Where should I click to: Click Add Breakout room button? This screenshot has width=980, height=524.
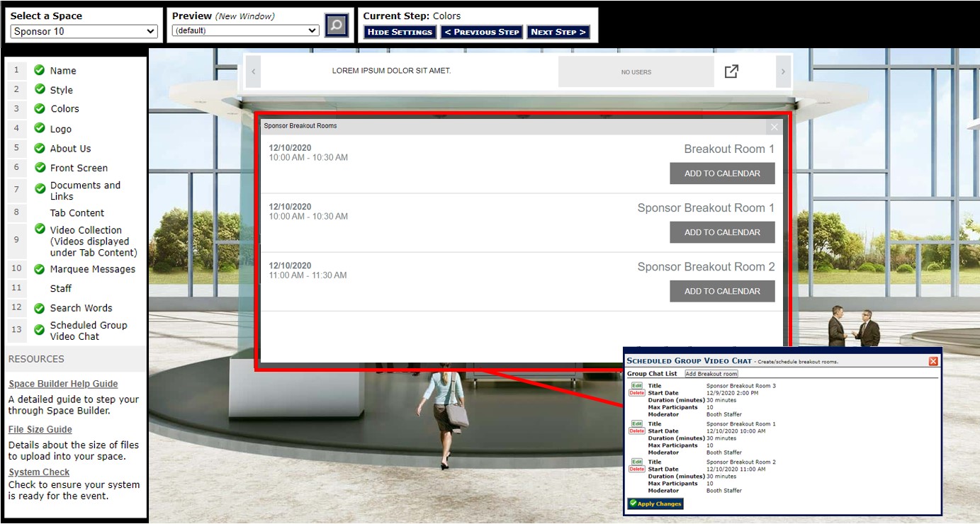pos(711,374)
